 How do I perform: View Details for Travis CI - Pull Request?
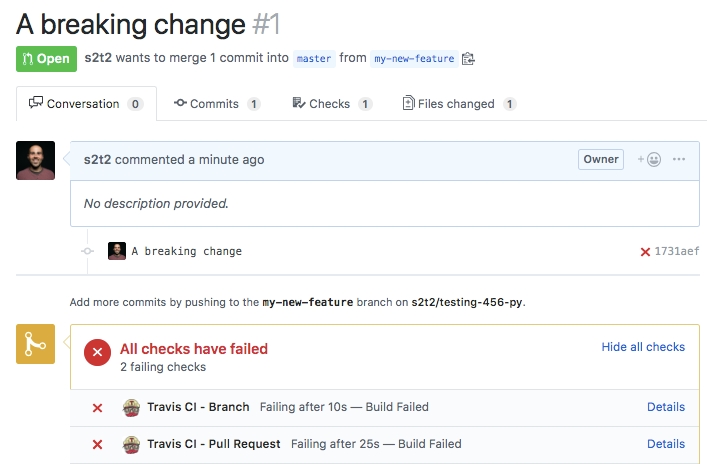click(666, 444)
